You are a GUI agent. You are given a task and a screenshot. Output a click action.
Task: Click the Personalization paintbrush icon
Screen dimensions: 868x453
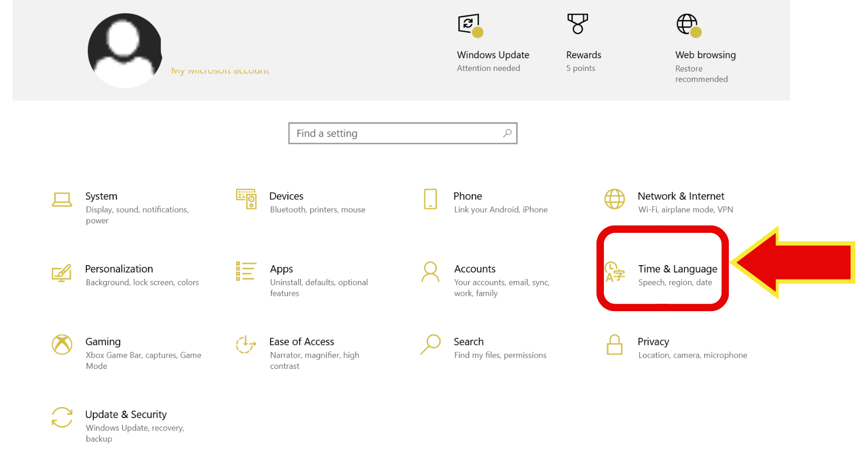(62, 273)
